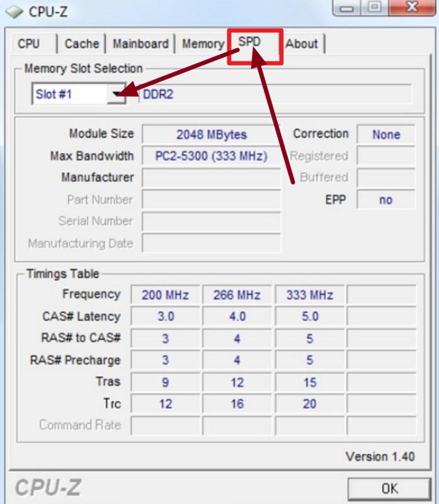The image size is (439, 504).
Task: Close the CPU-Z window
Action: (412, 7)
